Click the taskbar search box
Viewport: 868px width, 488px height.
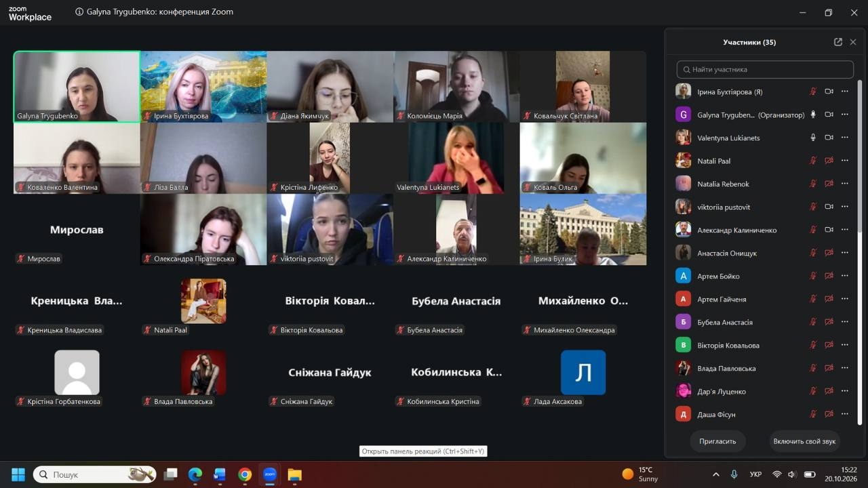tap(94, 474)
